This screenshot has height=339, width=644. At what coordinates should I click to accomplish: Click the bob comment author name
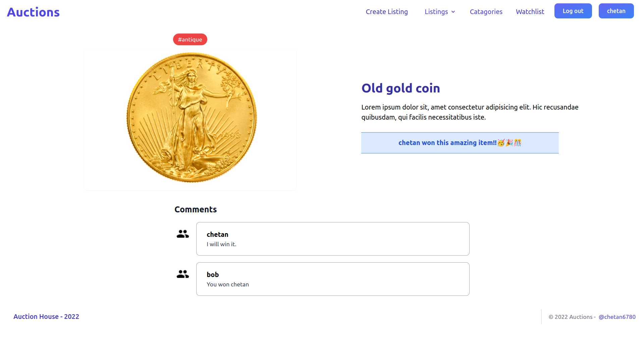213,275
